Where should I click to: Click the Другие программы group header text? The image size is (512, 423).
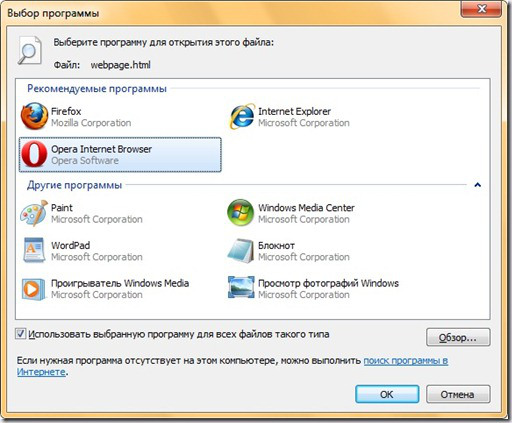[74, 185]
